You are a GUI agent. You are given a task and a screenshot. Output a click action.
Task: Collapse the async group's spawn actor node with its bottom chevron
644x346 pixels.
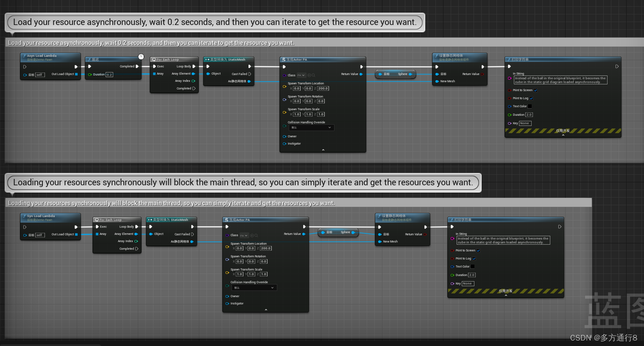[x=323, y=150]
